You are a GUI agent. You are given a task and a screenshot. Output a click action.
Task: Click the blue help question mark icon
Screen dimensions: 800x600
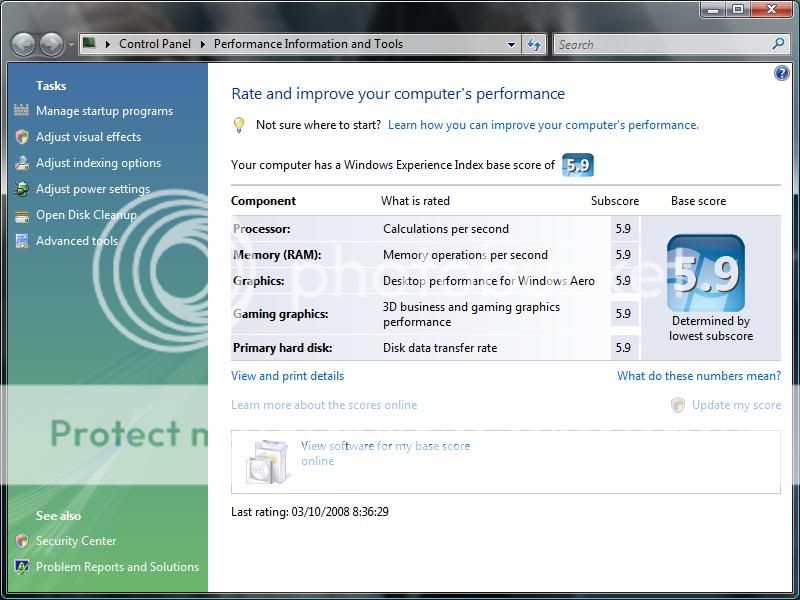[x=781, y=73]
